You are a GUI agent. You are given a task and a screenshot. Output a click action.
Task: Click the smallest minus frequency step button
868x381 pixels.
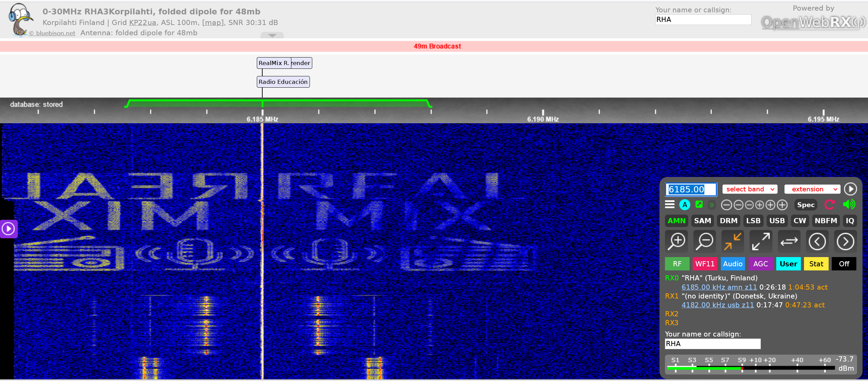(x=749, y=205)
